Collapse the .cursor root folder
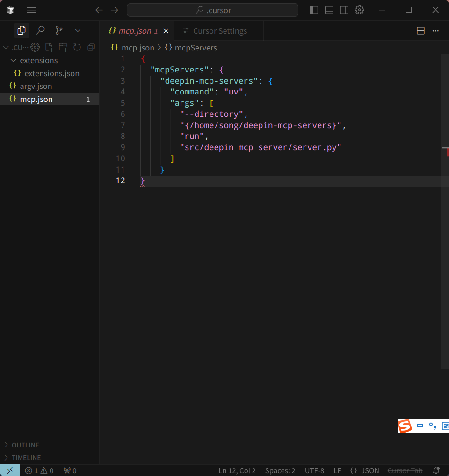449x476 pixels. [6, 47]
